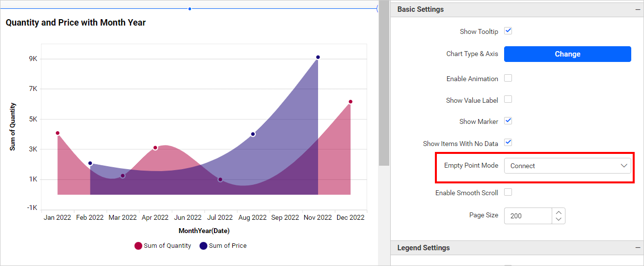Collapse the Basic Settings section
The width and height of the screenshot is (644, 266).
pyautogui.click(x=637, y=9)
